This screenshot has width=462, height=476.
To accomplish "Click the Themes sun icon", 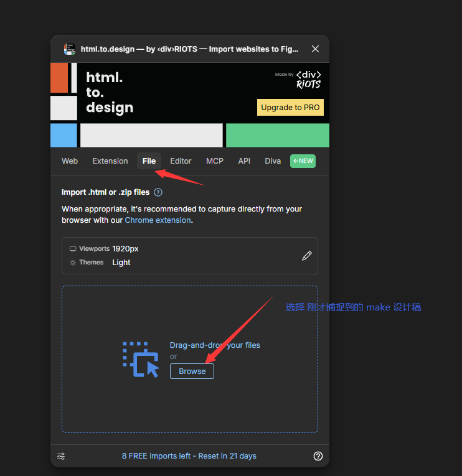I will (73, 263).
